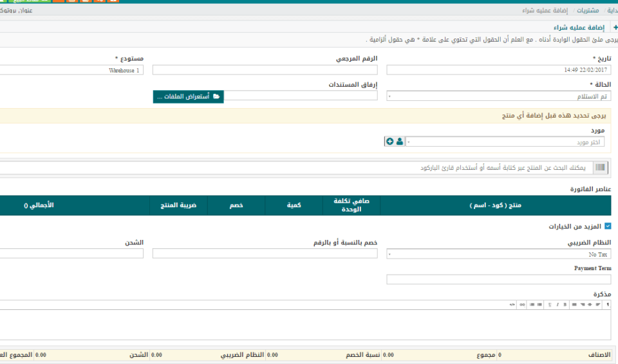This screenshot has height=364, width=618.
Task: Open HTML source view in note editor
Action: click(512, 304)
